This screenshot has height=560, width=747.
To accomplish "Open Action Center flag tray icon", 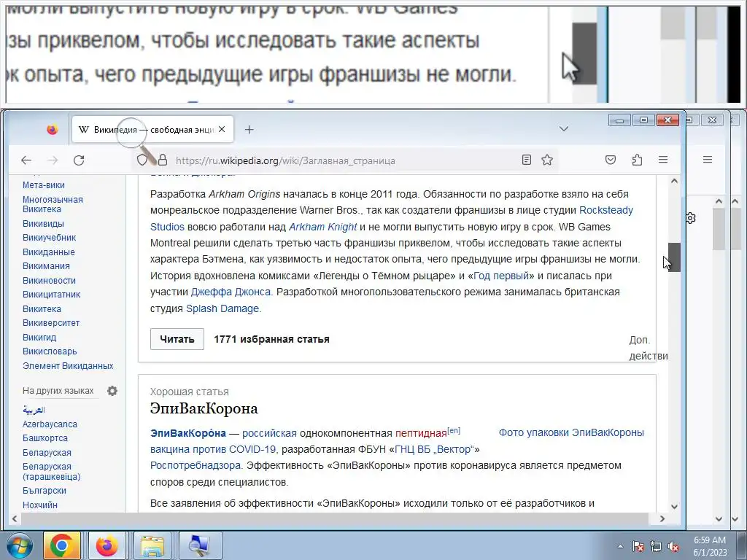I will coord(638,547).
